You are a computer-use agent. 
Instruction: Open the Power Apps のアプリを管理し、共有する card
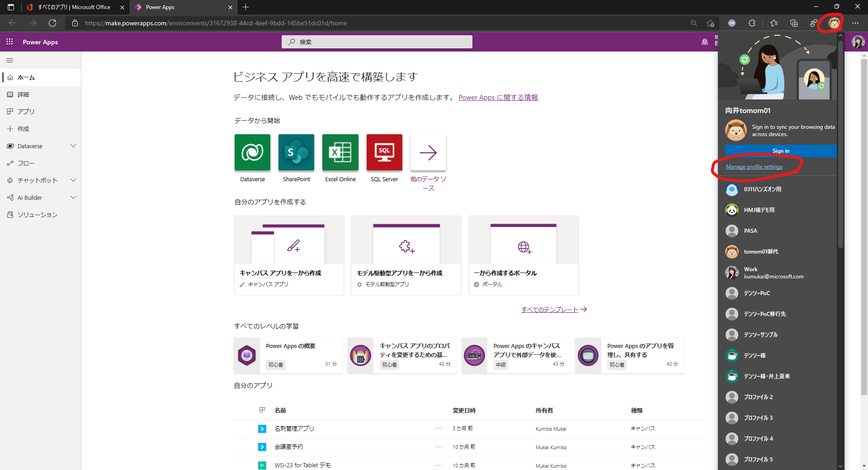629,355
